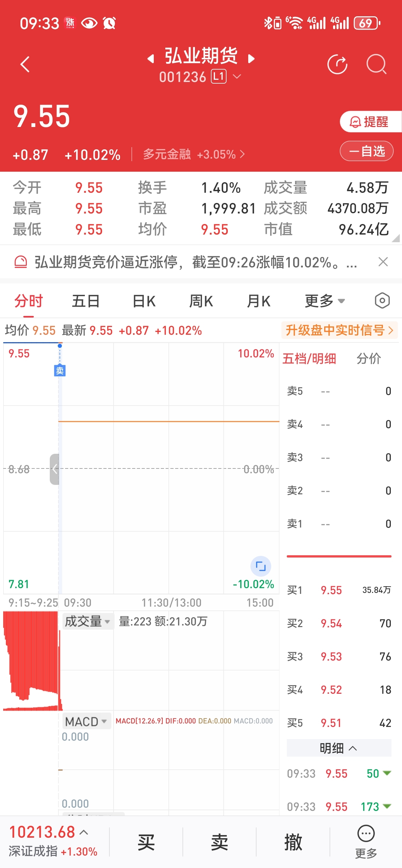Tap the 成交额 4370.08万 value
This screenshot has width=402, height=868.
pos(358,209)
